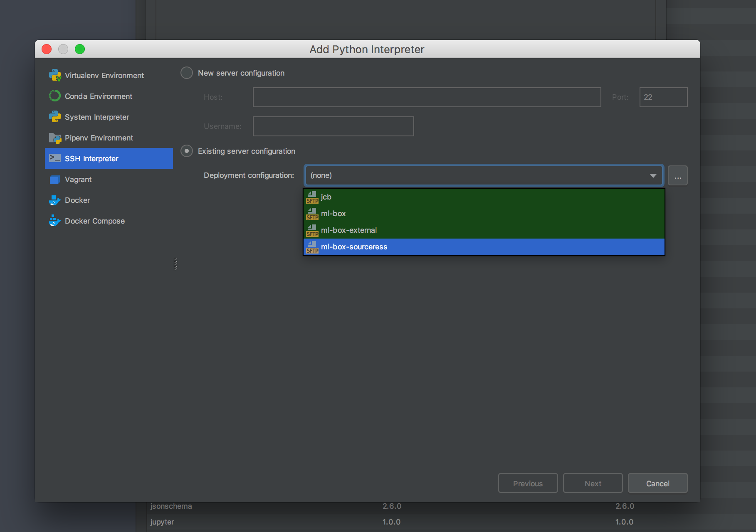756x532 pixels.
Task: Click the Docker Compose icon
Action: pos(55,221)
